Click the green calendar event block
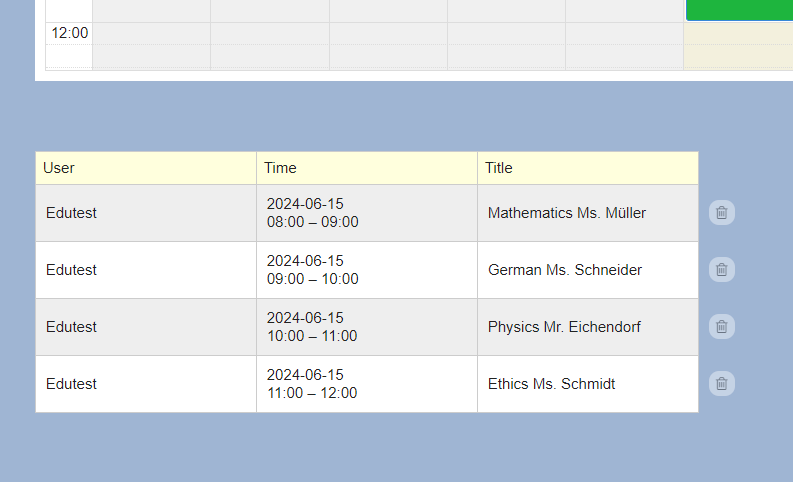 click(x=738, y=10)
